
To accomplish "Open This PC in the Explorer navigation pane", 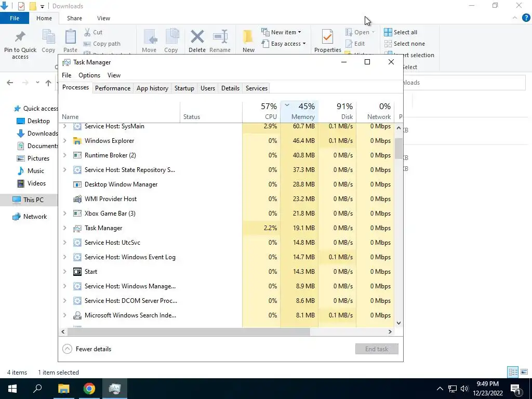I will pos(29,200).
